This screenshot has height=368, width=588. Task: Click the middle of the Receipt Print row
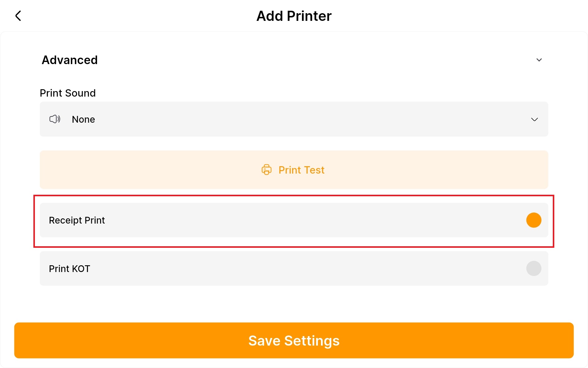click(294, 220)
